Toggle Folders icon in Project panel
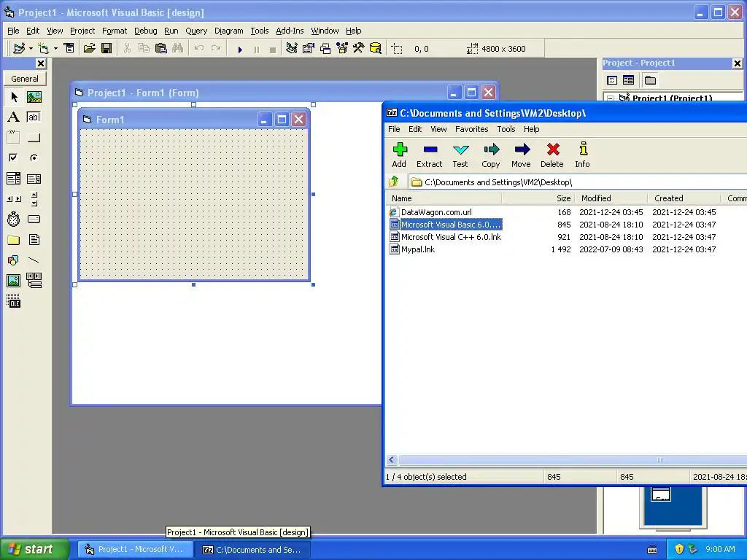747x560 pixels. [650, 80]
